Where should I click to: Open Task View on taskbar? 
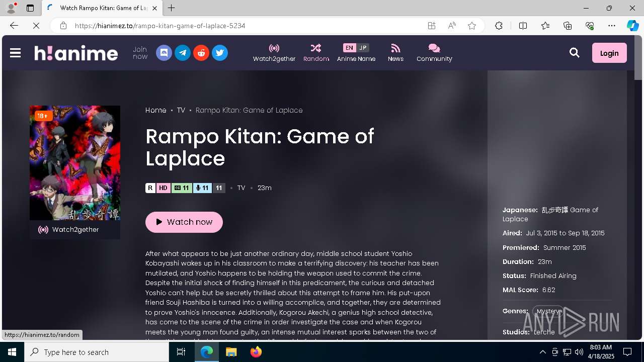click(181, 352)
